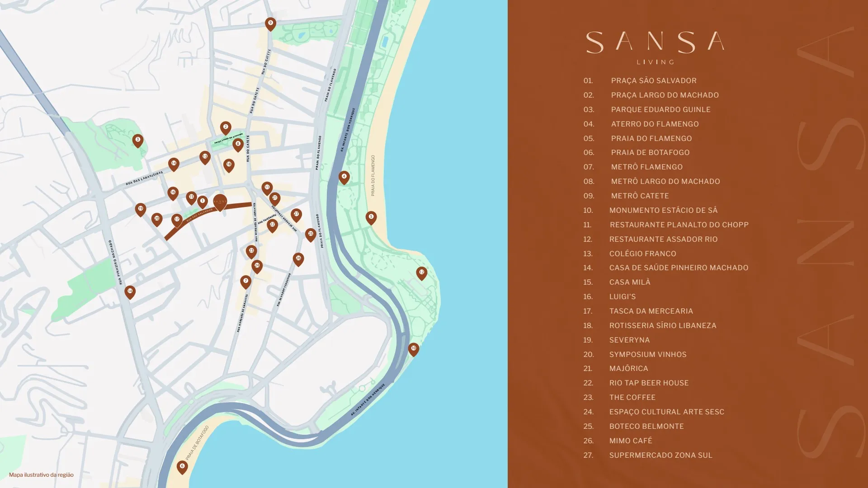Click legend entry 'RESTAURANTE ASSADOR RIO'
868x488 pixels.
tap(663, 239)
